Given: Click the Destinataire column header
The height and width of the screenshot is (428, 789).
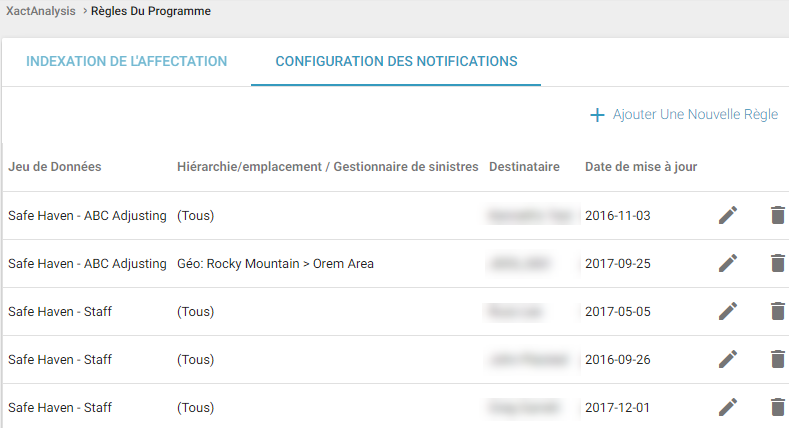Looking at the screenshot, I should pyautogui.click(x=524, y=166).
